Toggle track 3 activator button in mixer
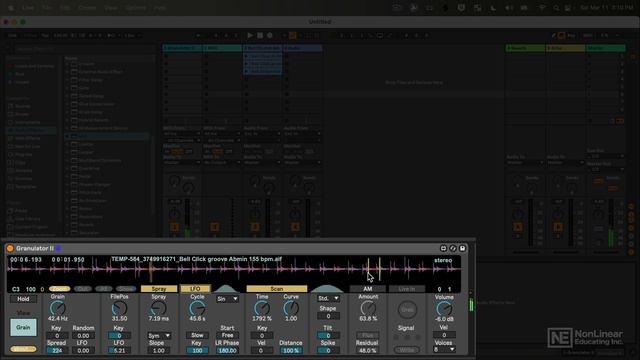 [x=255, y=227]
